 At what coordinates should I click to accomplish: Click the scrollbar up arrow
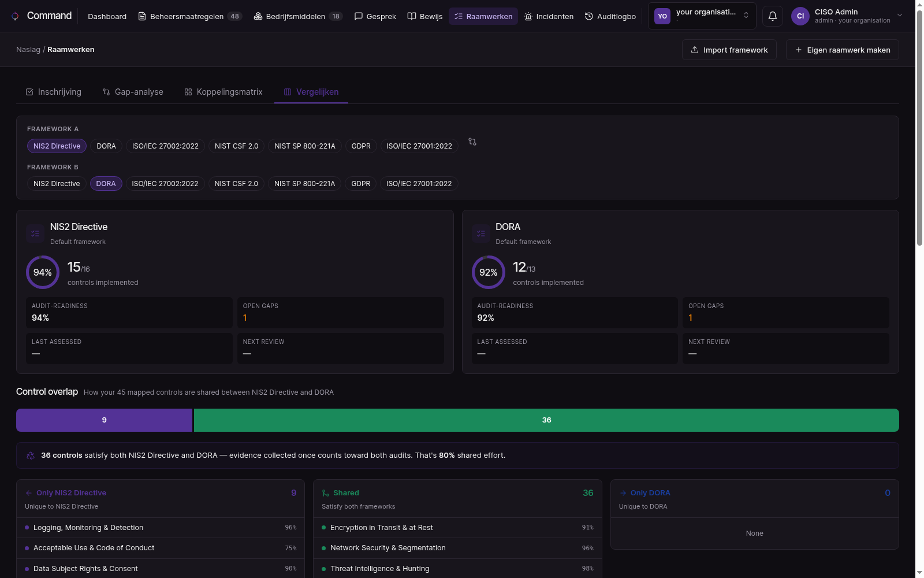click(919, 4)
